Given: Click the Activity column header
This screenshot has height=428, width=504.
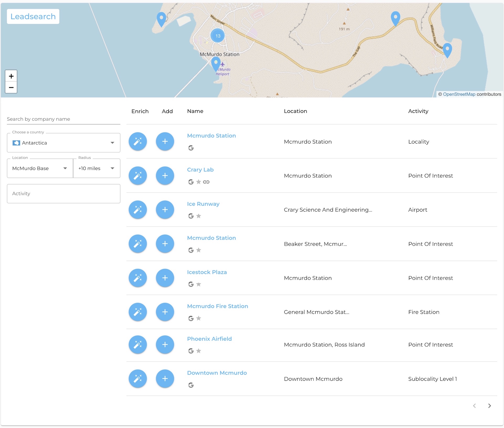Looking at the screenshot, I should point(418,111).
